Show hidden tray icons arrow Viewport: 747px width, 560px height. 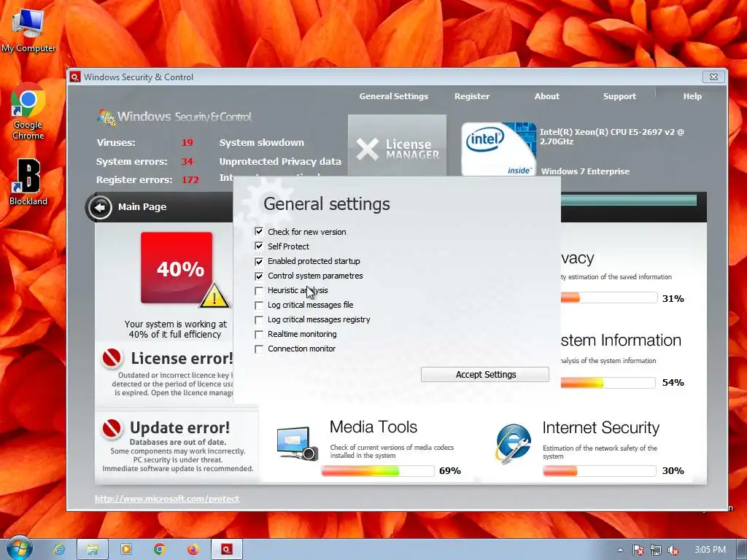pyautogui.click(x=620, y=550)
